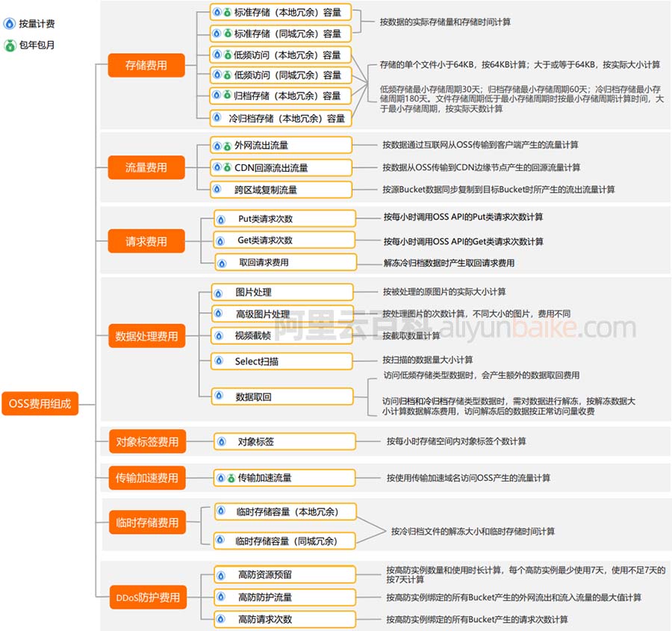Click the droplet icon in 归档存储（本地冗余）容量
This screenshot has width=672, height=631.
pos(217,95)
